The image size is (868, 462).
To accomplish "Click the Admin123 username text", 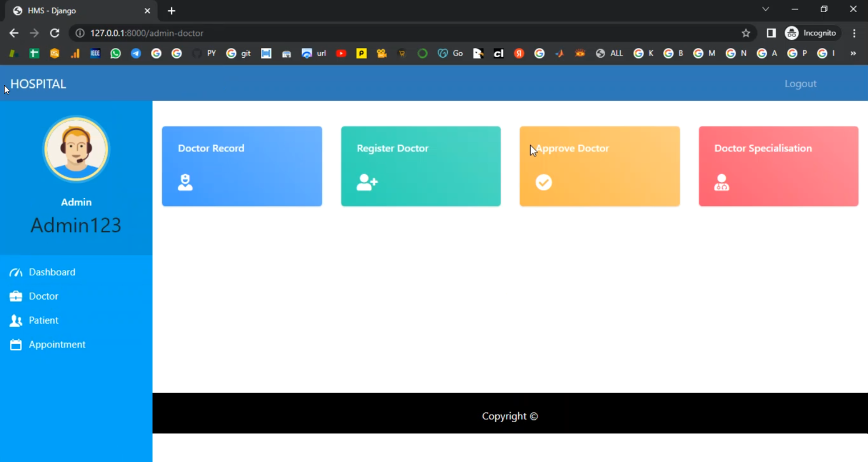I will click(x=76, y=225).
